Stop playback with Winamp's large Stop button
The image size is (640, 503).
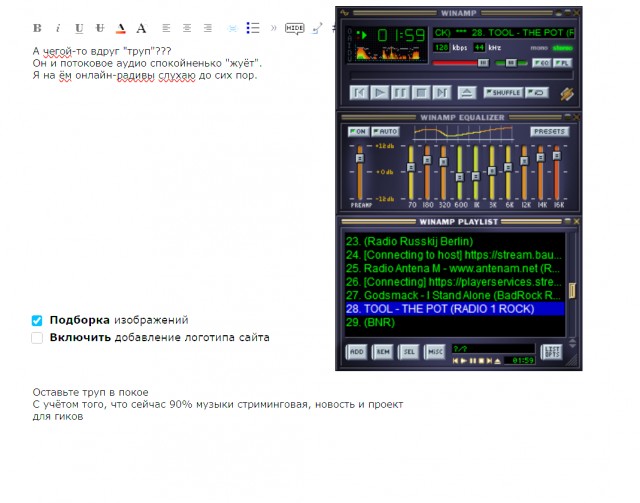(x=421, y=93)
